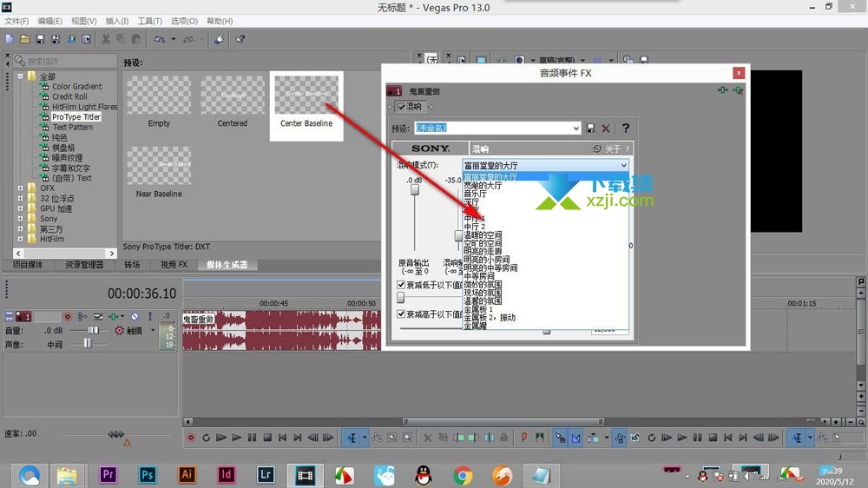Click the Delete X icon in bottom toolbar

(427, 438)
